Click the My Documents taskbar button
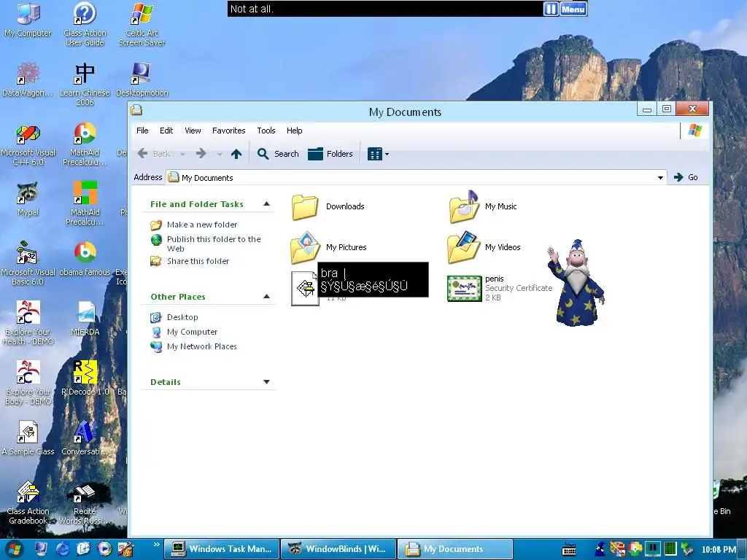This screenshot has height=560, width=747. (454, 549)
